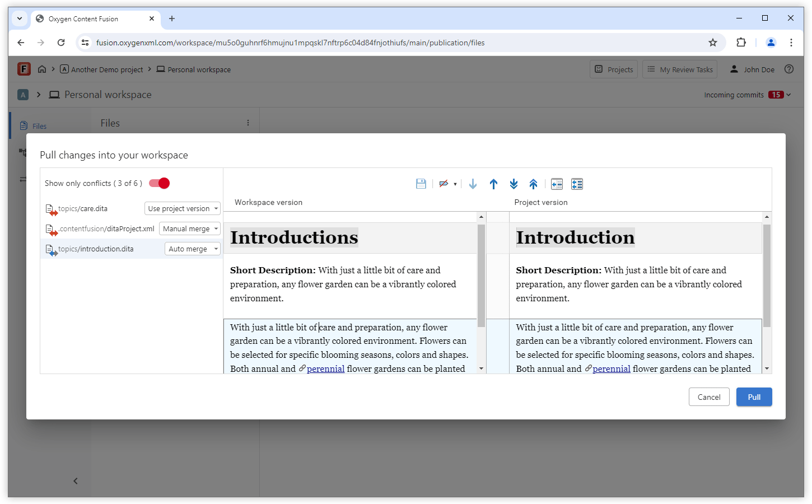Open the tags display mode dropdown arrow
The height and width of the screenshot is (504, 812).
[455, 184]
